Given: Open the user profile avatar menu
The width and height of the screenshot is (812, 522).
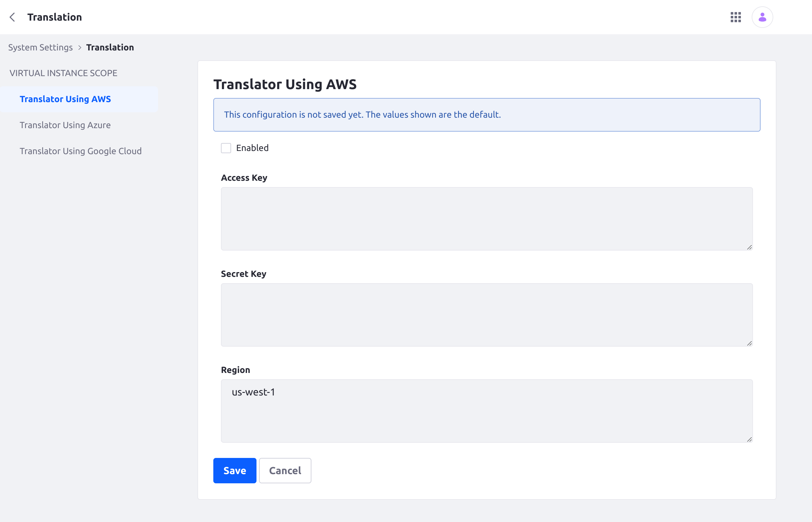Looking at the screenshot, I should 762,17.
